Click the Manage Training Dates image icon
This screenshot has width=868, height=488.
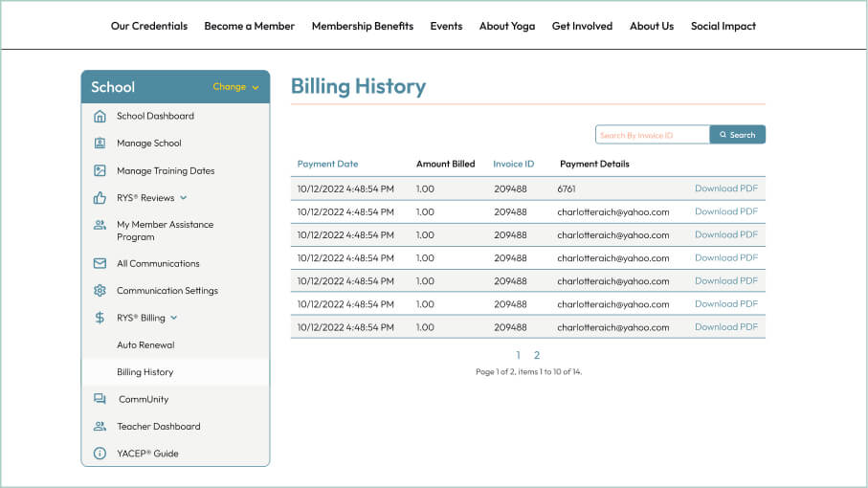tap(100, 171)
